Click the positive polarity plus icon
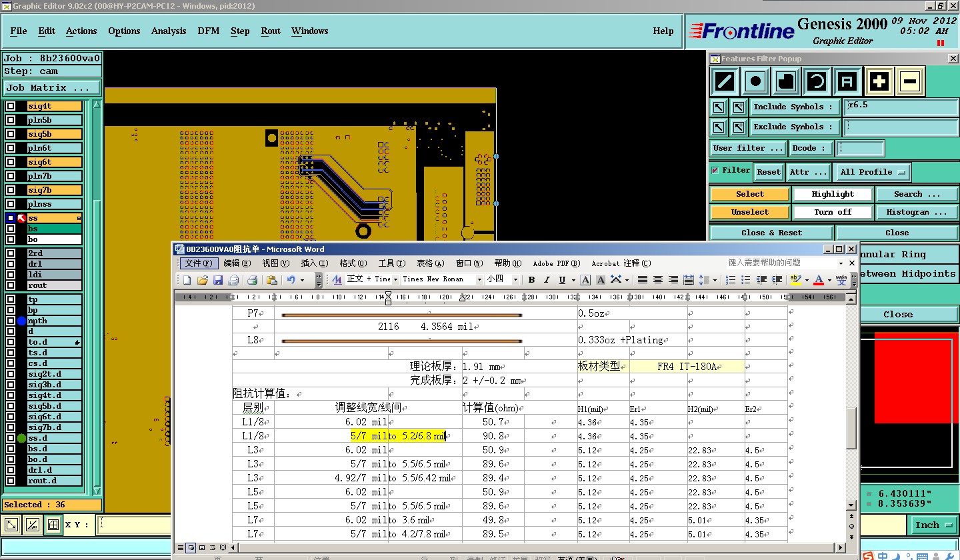Image resolution: width=960 pixels, height=560 pixels. click(x=879, y=82)
